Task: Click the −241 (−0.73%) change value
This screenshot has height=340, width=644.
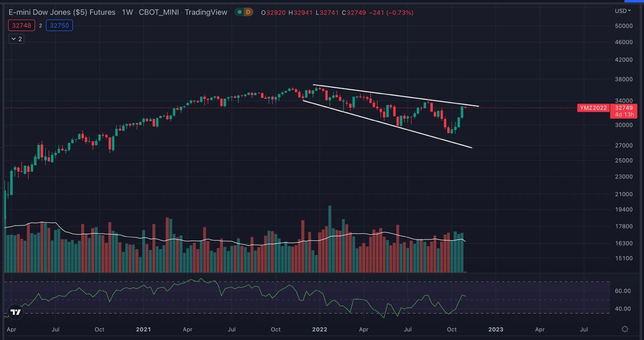Action: click(391, 13)
